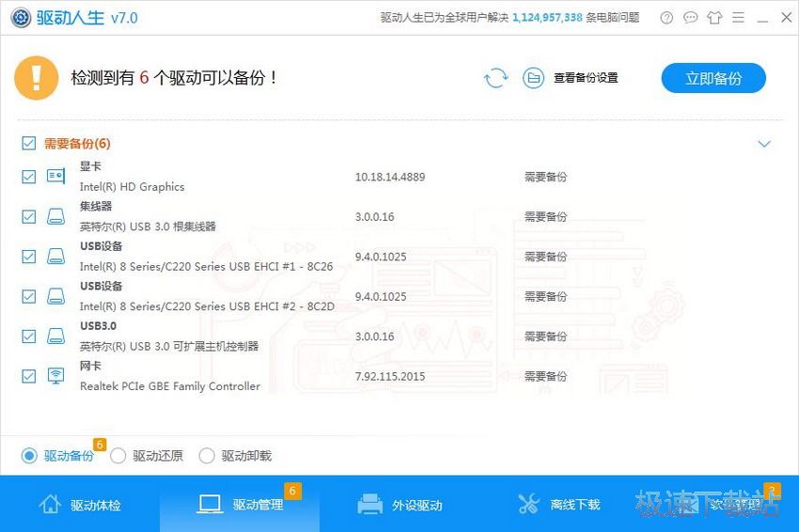Close the 驱动人生 window

coord(786,18)
